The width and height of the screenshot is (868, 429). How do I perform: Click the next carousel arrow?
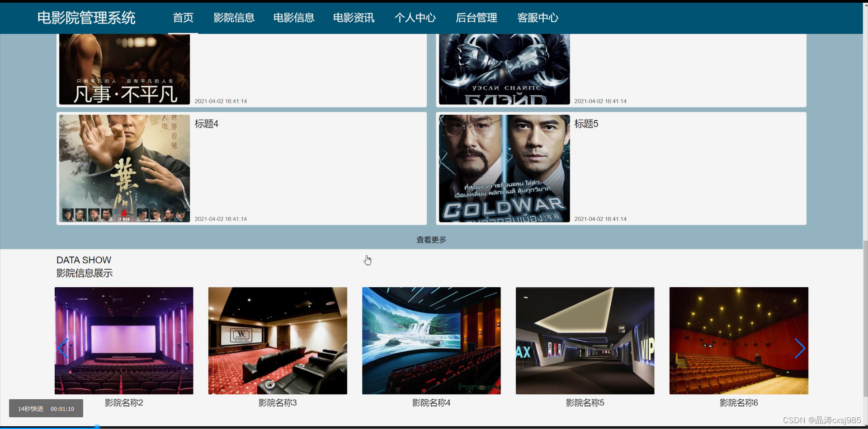pos(800,348)
